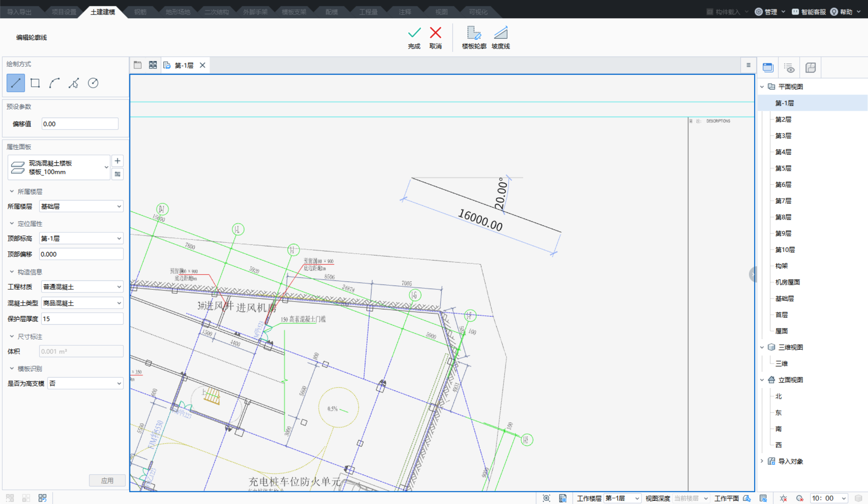
Task: Collapse the 所属楼层 section
Action: 12,191
